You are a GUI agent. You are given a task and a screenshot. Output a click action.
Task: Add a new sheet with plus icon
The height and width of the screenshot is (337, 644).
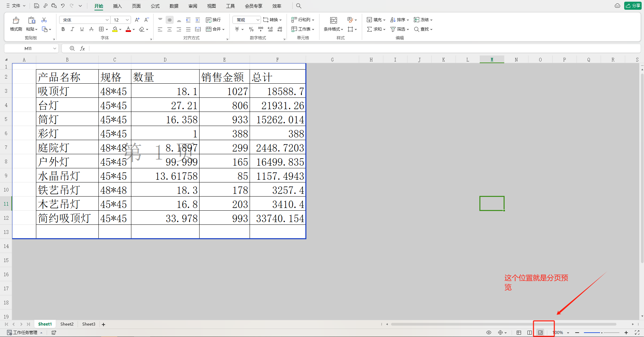103,325
